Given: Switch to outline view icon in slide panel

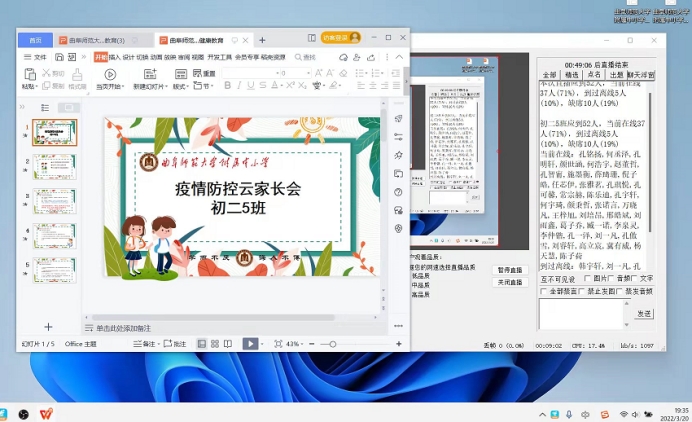Looking at the screenshot, I should (x=45, y=108).
